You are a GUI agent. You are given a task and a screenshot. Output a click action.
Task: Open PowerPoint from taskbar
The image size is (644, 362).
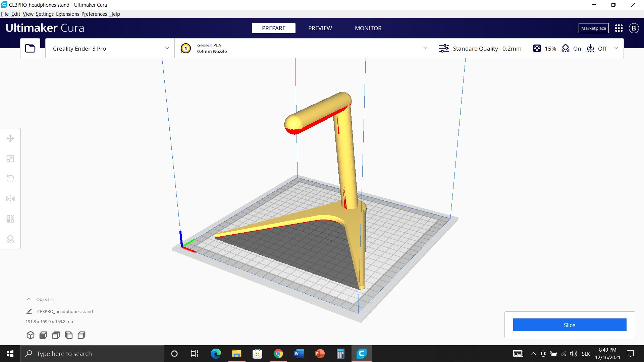pos(320,354)
